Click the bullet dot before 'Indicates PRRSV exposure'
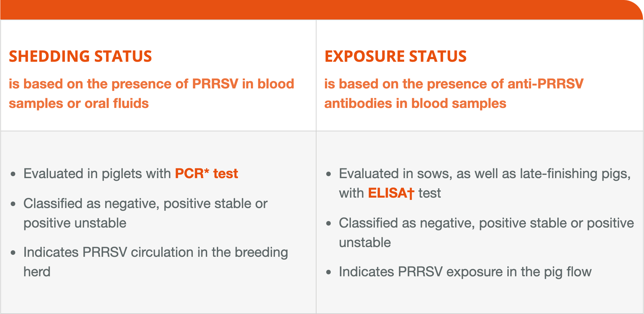This screenshot has width=644, height=314. pos(328,272)
